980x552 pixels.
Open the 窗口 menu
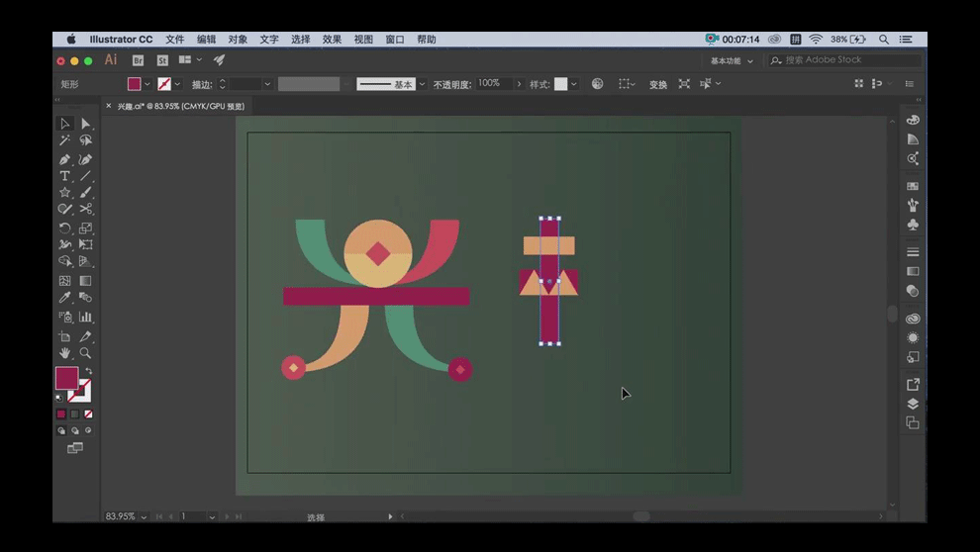pyautogui.click(x=395, y=40)
